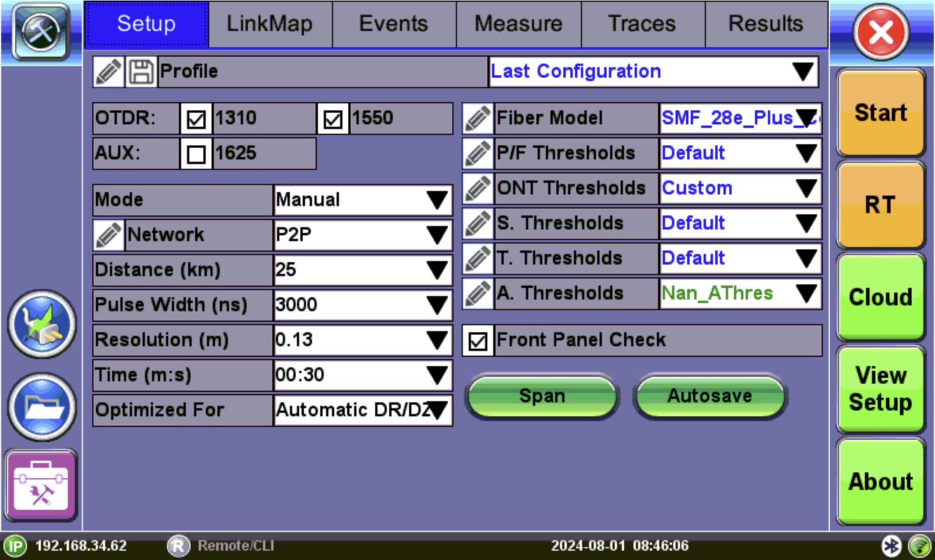Switch to the Events tab
The width and height of the screenshot is (935, 560).
(394, 24)
